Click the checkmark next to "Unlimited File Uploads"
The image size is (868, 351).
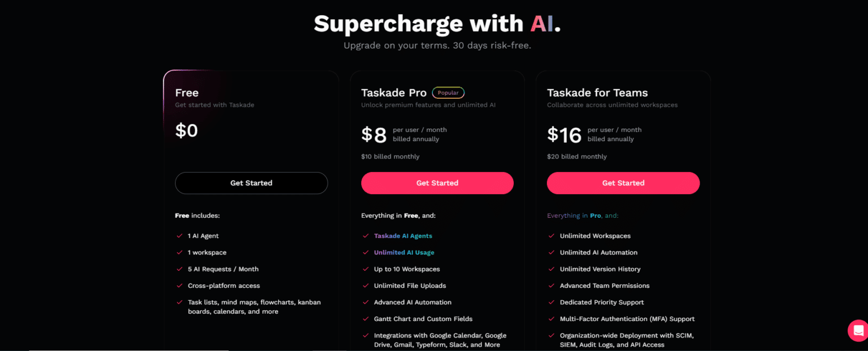pos(365,286)
